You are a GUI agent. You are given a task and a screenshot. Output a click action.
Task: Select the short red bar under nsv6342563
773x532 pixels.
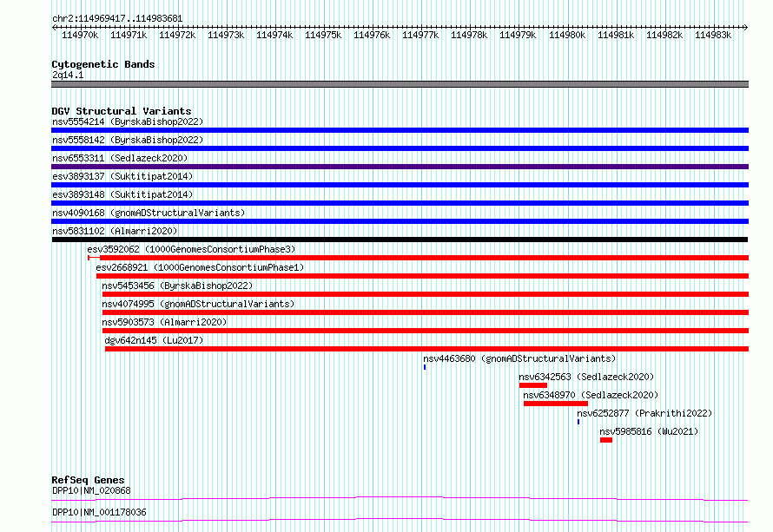[533, 385]
